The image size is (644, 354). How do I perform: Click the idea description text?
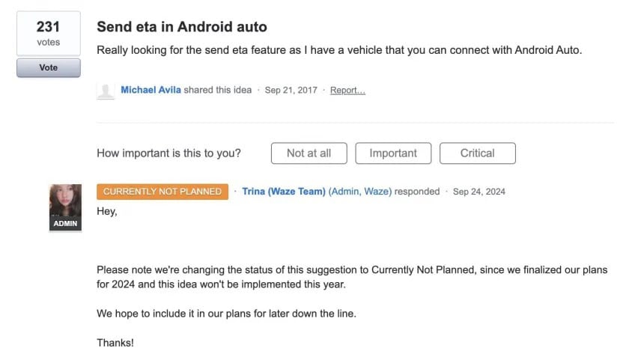tap(340, 49)
